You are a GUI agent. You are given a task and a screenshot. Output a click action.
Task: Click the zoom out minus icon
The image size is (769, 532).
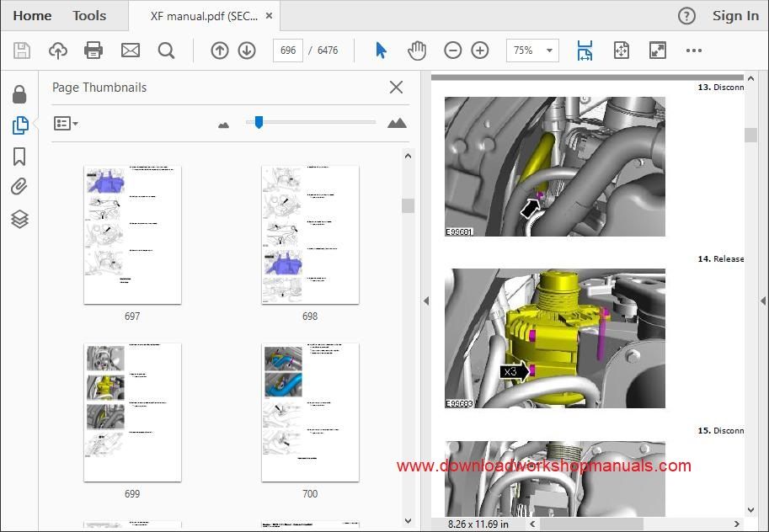click(452, 51)
